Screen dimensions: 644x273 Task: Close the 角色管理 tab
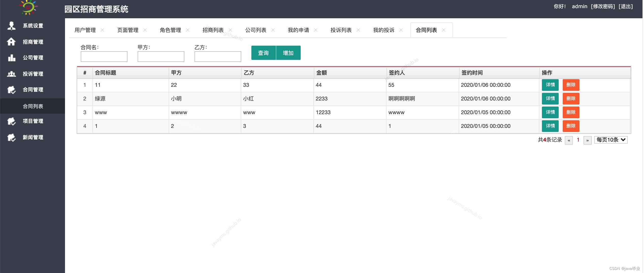point(188,30)
